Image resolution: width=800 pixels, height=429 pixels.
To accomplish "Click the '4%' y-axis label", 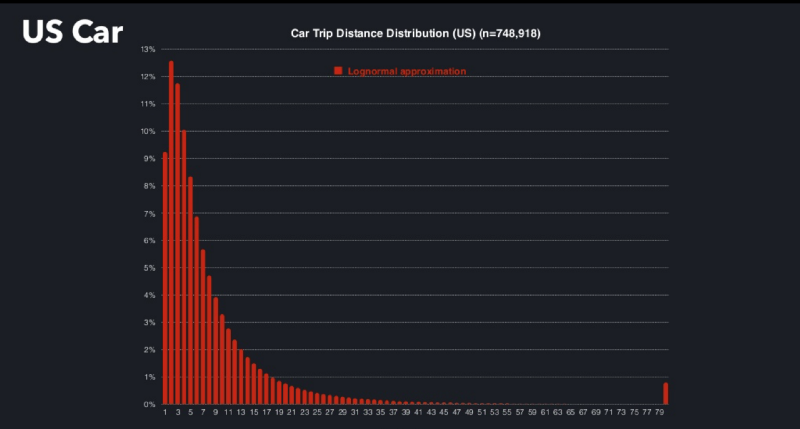I will click(x=149, y=295).
